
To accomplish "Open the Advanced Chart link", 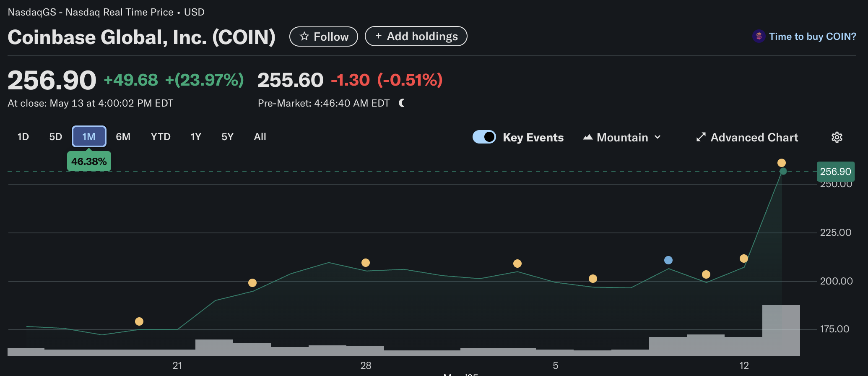I will point(747,137).
